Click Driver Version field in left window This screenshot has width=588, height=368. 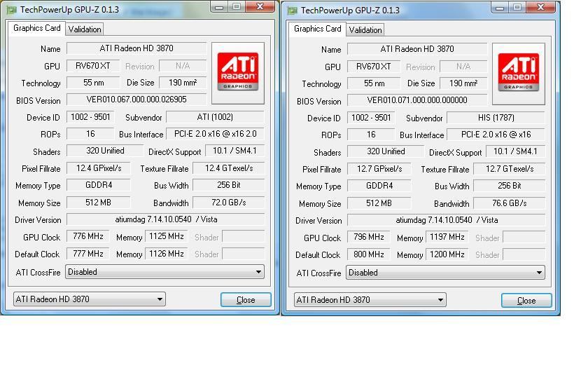pos(165,219)
